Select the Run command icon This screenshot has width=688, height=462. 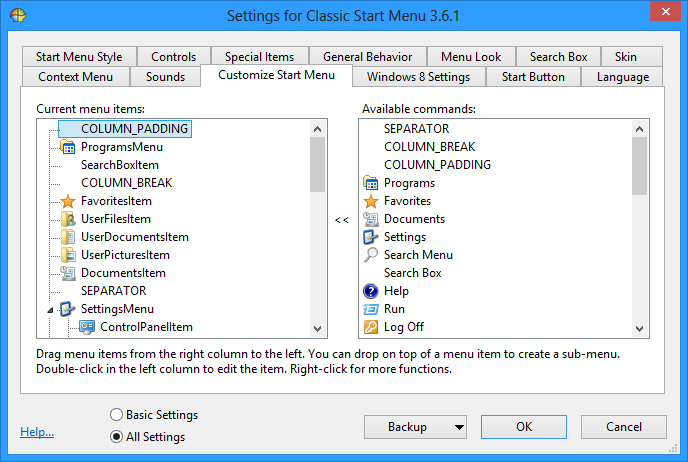(x=371, y=309)
